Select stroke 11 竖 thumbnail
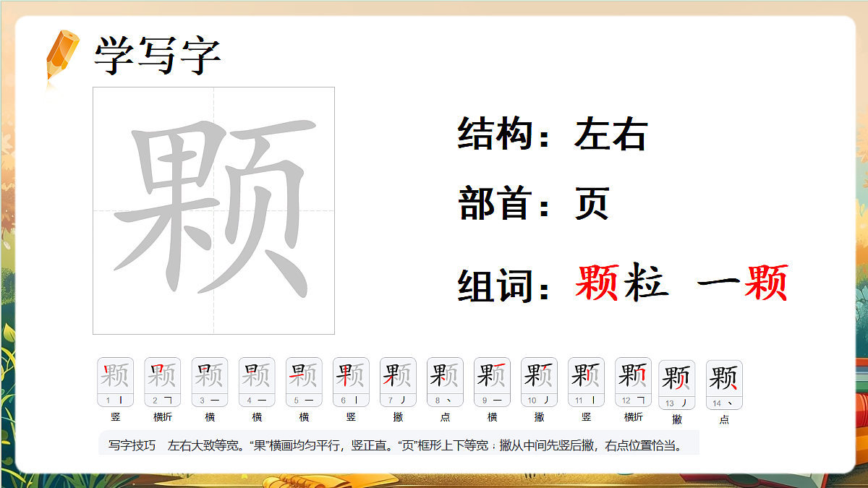 click(587, 382)
